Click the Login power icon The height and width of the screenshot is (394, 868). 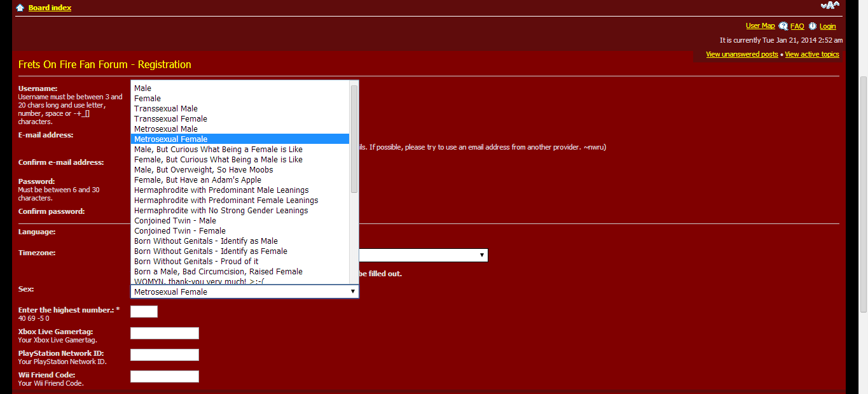pyautogui.click(x=813, y=26)
